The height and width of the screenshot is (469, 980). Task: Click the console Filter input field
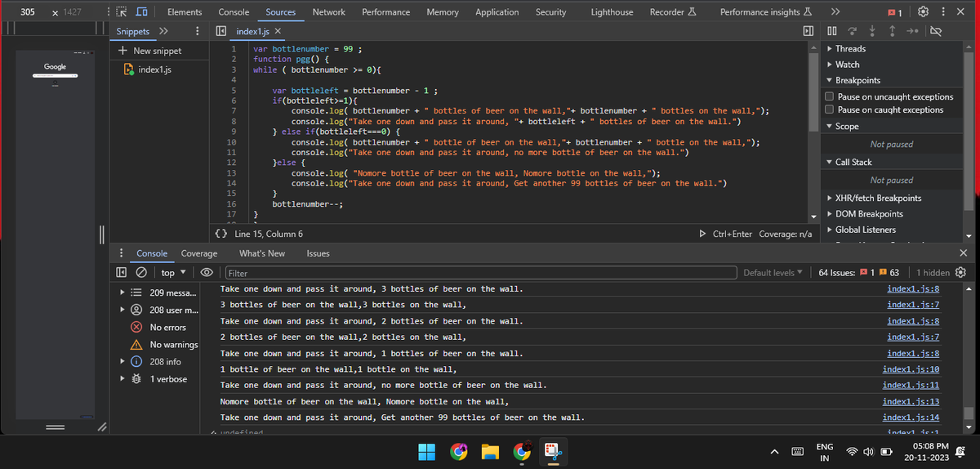[479, 273]
